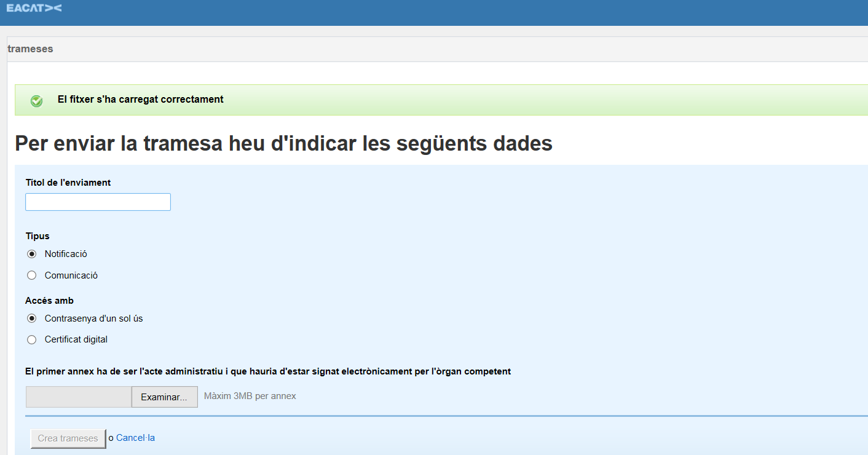The height and width of the screenshot is (455, 868).
Task: Click the grey file path box beside Examinar
Action: coord(79,397)
